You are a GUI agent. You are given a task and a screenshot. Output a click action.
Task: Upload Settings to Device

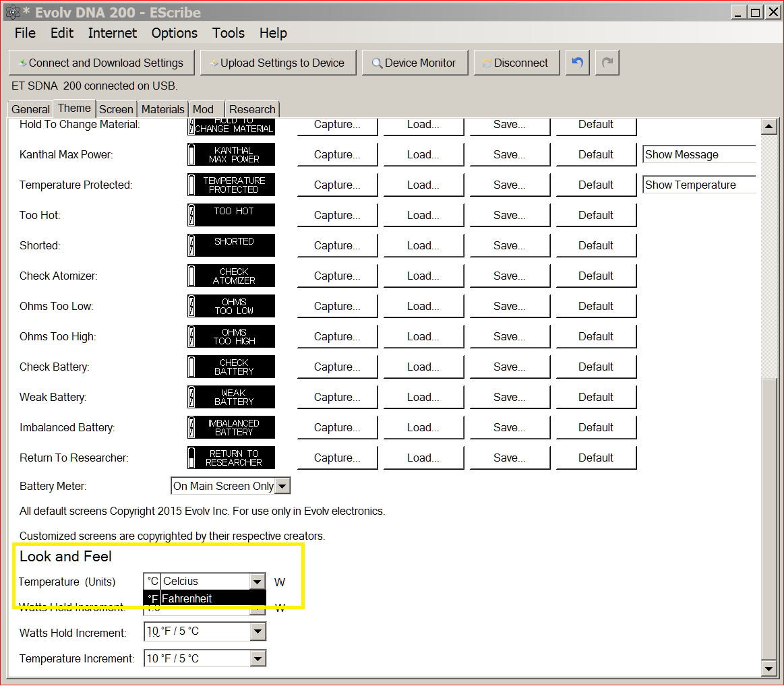pyautogui.click(x=276, y=63)
